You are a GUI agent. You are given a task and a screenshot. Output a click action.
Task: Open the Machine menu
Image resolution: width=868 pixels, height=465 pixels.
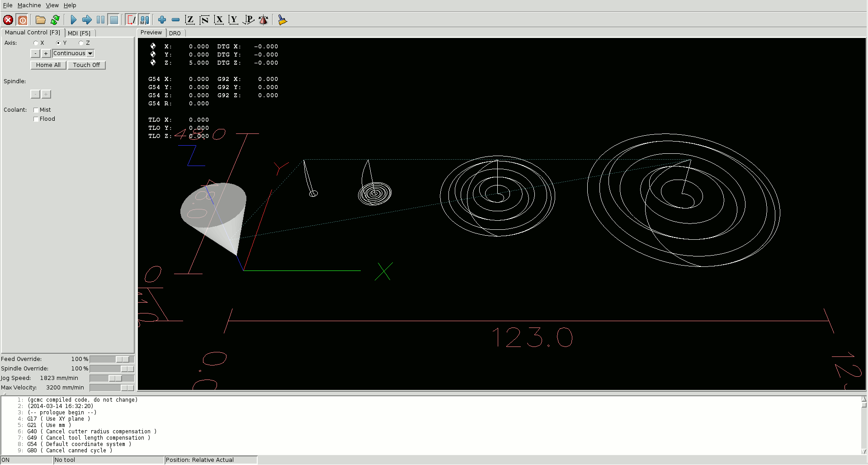pos(29,5)
